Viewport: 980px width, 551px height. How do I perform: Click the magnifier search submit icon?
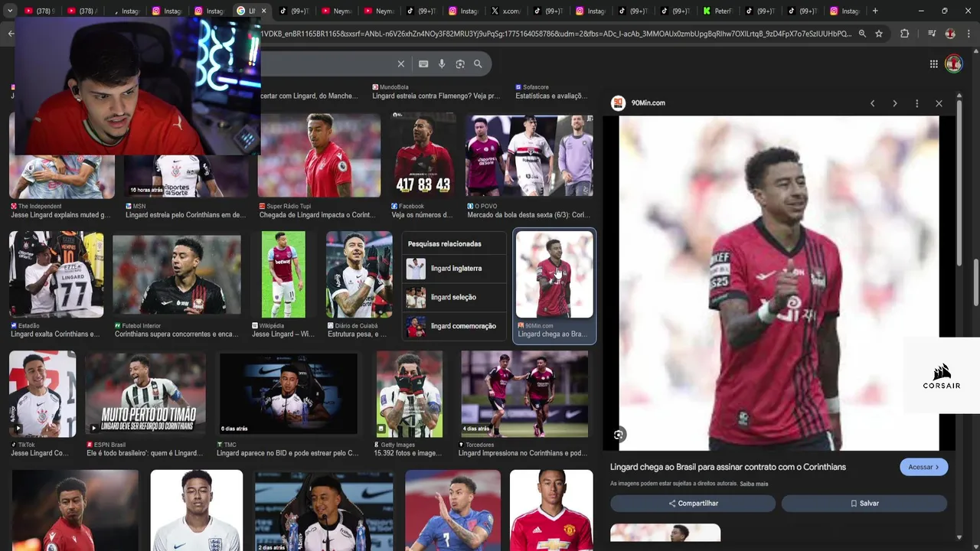tap(478, 64)
